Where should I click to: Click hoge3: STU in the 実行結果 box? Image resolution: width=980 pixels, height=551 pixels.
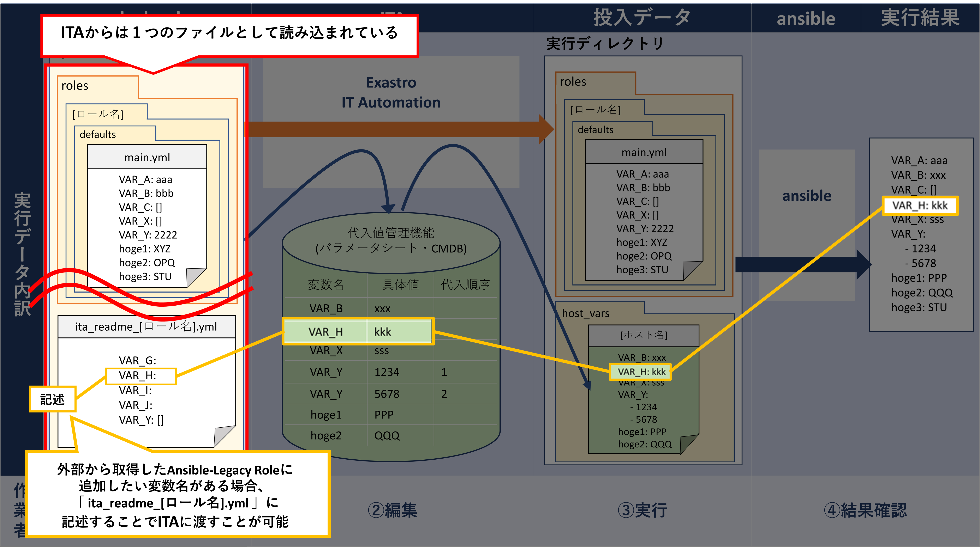point(919,307)
